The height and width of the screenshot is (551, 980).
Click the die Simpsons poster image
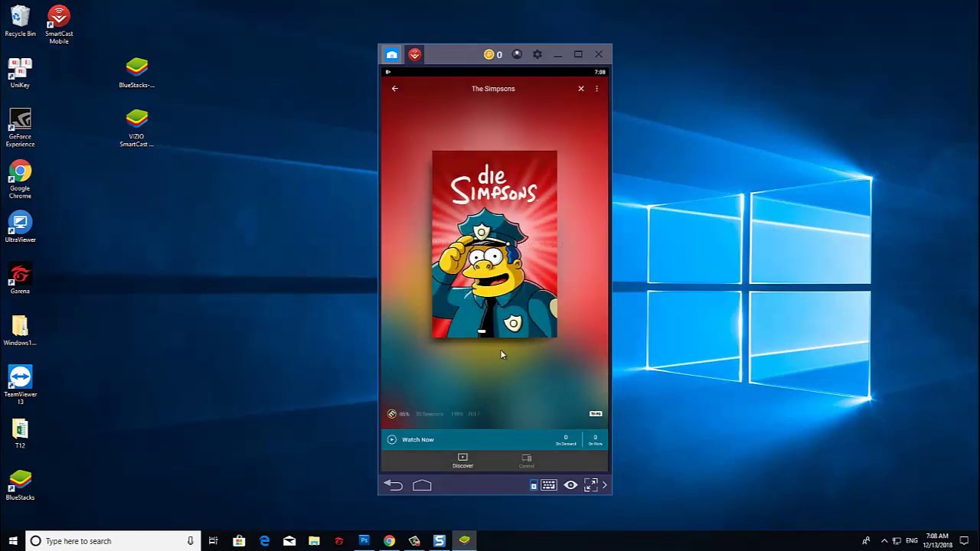495,244
